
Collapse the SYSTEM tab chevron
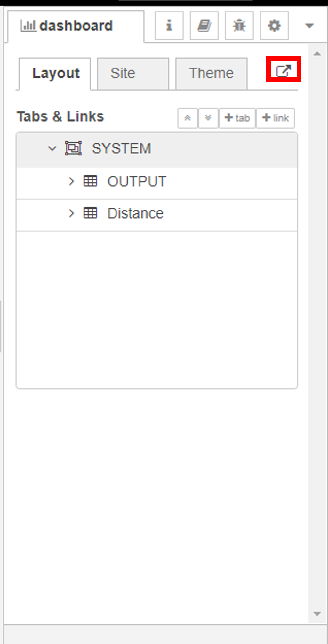click(52, 148)
